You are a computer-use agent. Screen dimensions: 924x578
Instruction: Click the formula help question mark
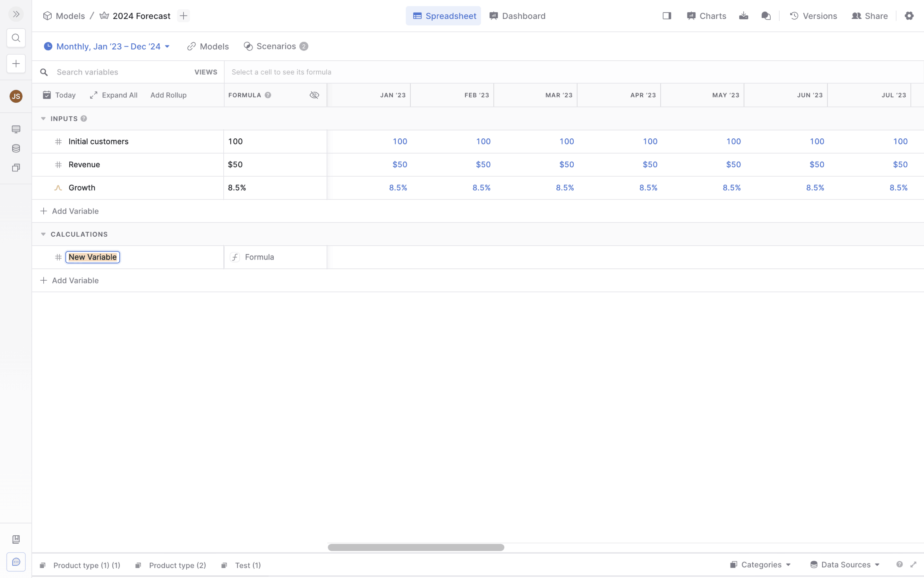click(268, 95)
